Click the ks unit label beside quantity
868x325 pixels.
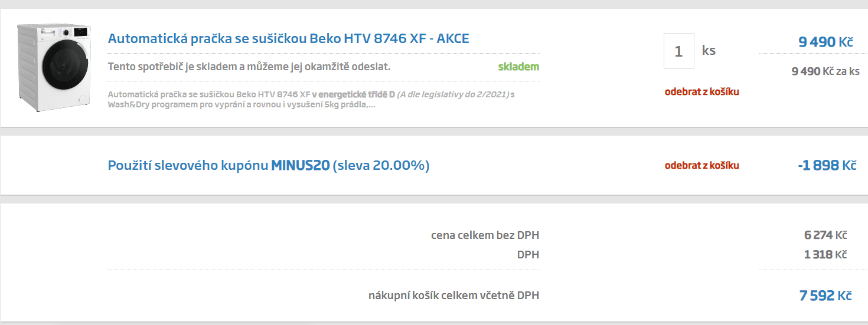[x=709, y=50]
